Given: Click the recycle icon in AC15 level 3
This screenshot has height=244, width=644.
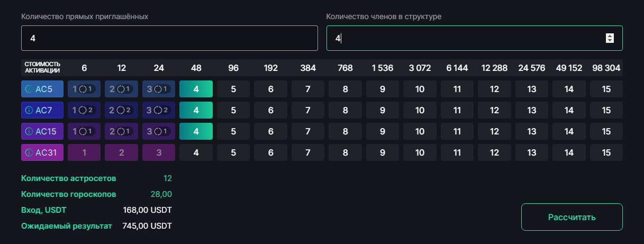Looking at the screenshot, I should click(158, 132).
